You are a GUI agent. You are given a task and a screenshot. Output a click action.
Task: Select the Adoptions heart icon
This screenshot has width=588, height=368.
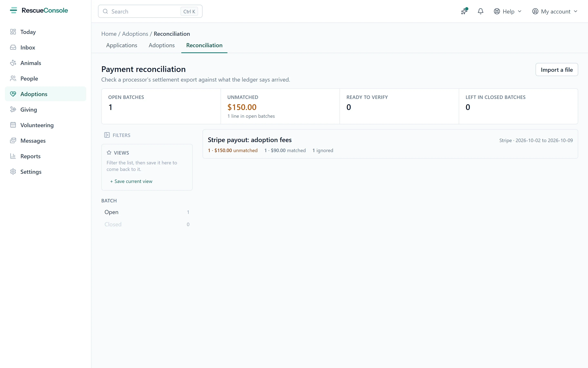coord(13,94)
